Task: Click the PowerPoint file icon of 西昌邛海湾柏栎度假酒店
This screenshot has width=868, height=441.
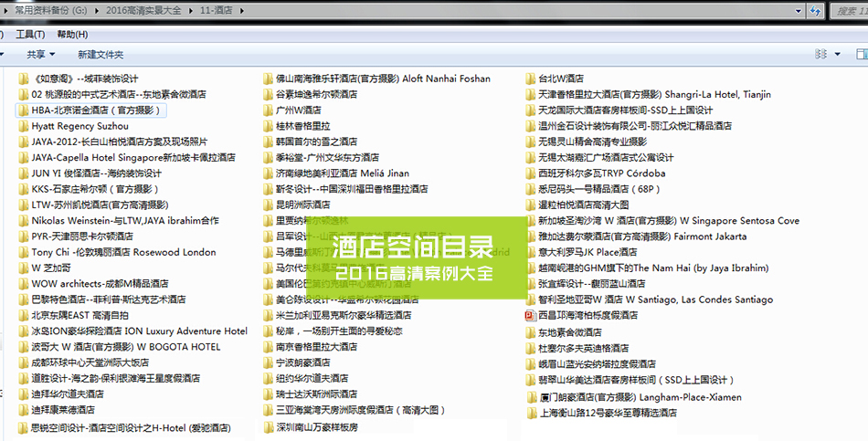Action: [x=530, y=315]
